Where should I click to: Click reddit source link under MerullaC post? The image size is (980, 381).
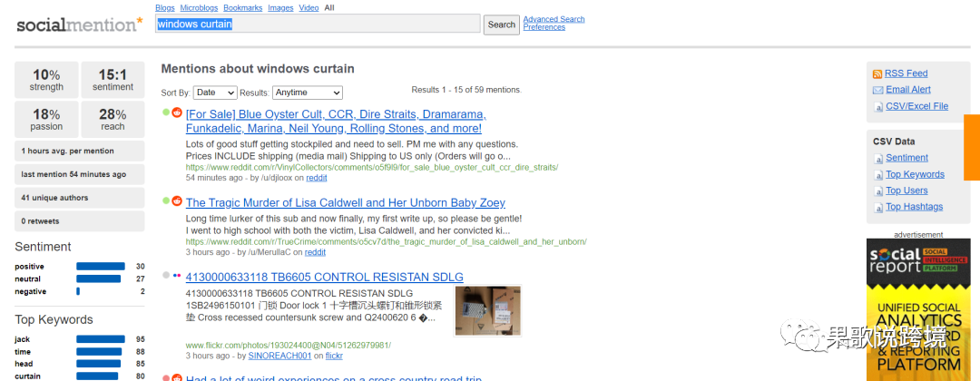[x=315, y=252]
